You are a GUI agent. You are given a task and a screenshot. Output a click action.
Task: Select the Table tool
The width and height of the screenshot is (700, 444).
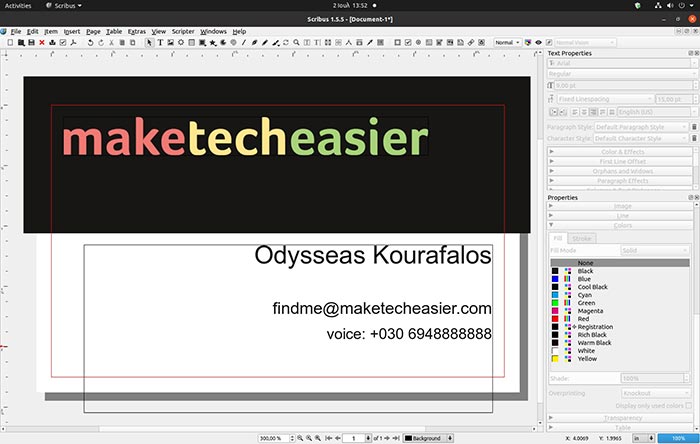tap(192, 42)
